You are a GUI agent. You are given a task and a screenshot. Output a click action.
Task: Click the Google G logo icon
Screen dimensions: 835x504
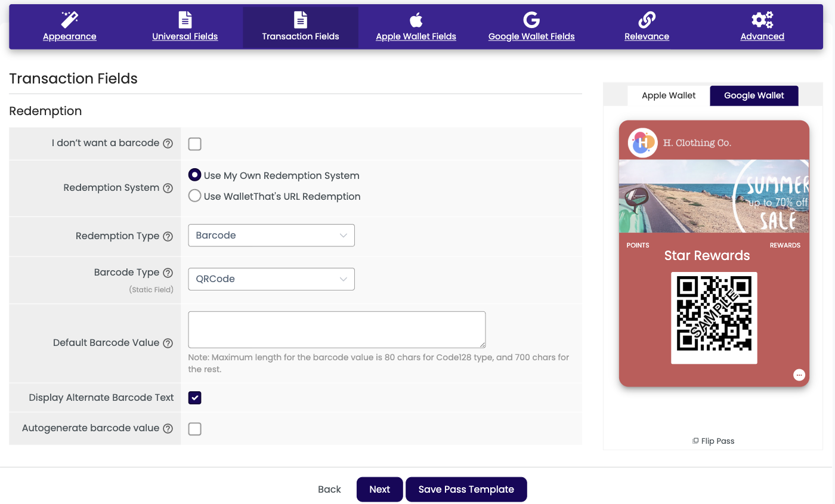(x=531, y=20)
